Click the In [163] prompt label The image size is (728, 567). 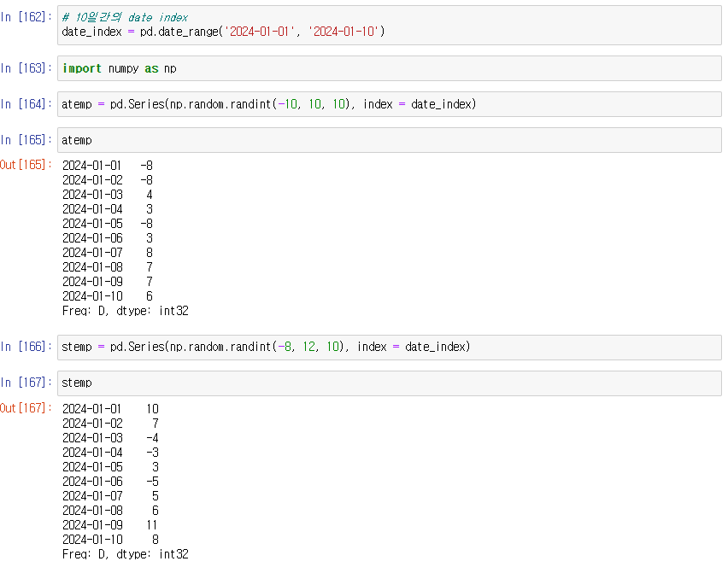point(26,68)
